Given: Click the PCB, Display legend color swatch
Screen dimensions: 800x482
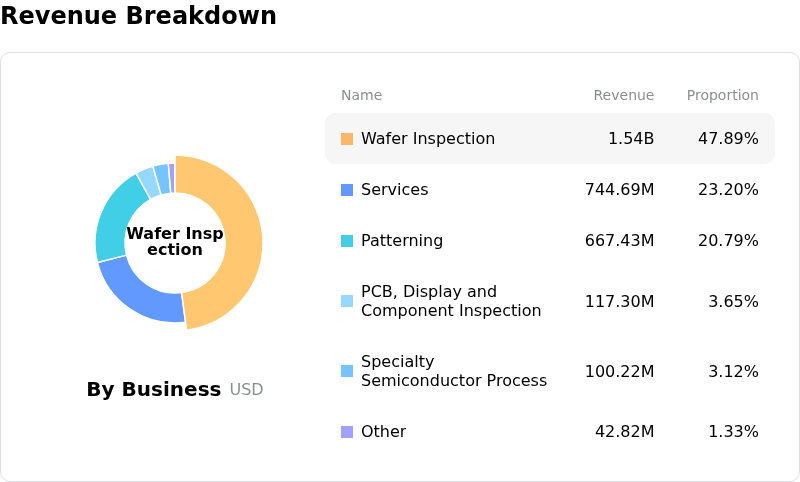Looking at the screenshot, I should coord(347,301).
